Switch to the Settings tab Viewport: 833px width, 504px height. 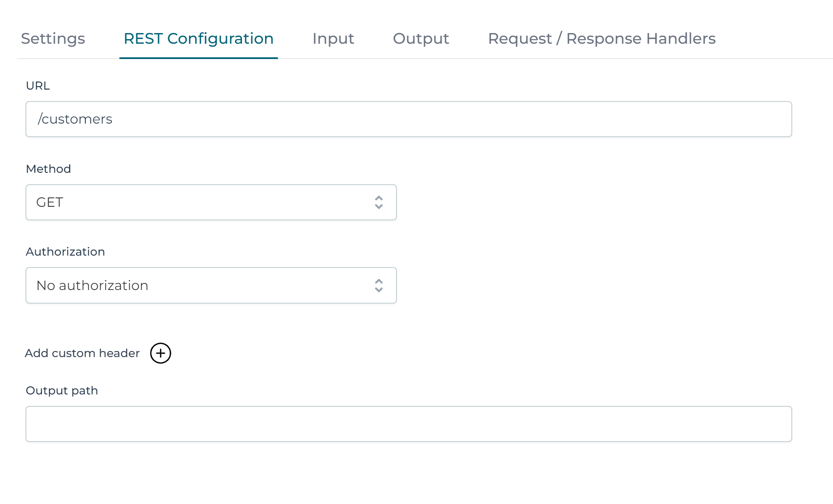(53, 39)
